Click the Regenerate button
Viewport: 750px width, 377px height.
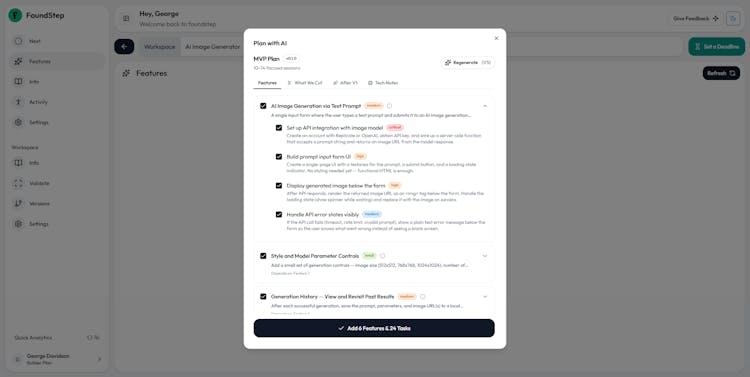(468, 63)
